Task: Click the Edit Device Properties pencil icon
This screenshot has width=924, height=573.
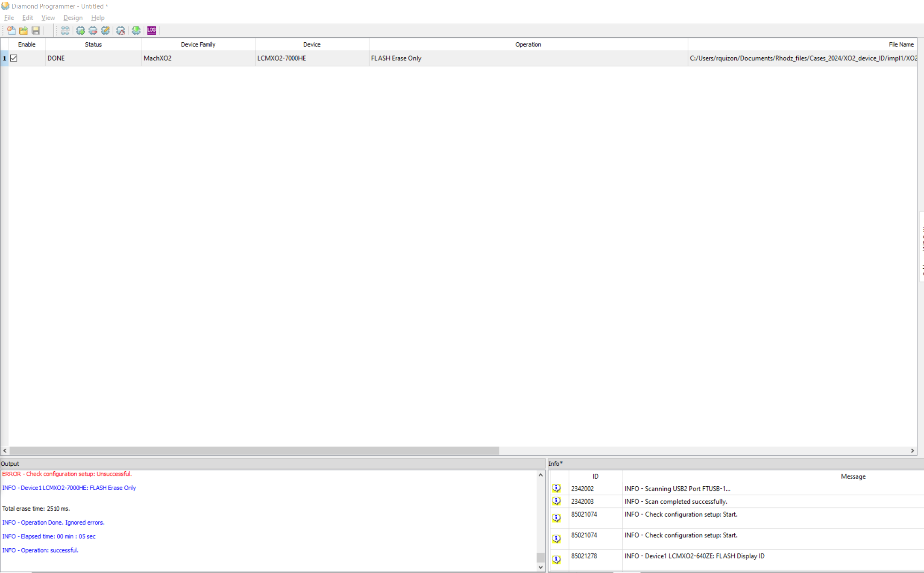Action: point(105,30)
